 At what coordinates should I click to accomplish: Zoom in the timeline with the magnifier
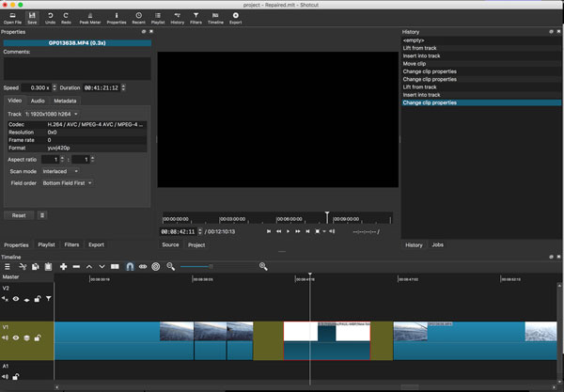pyautogui.click(x=263, y=266)
